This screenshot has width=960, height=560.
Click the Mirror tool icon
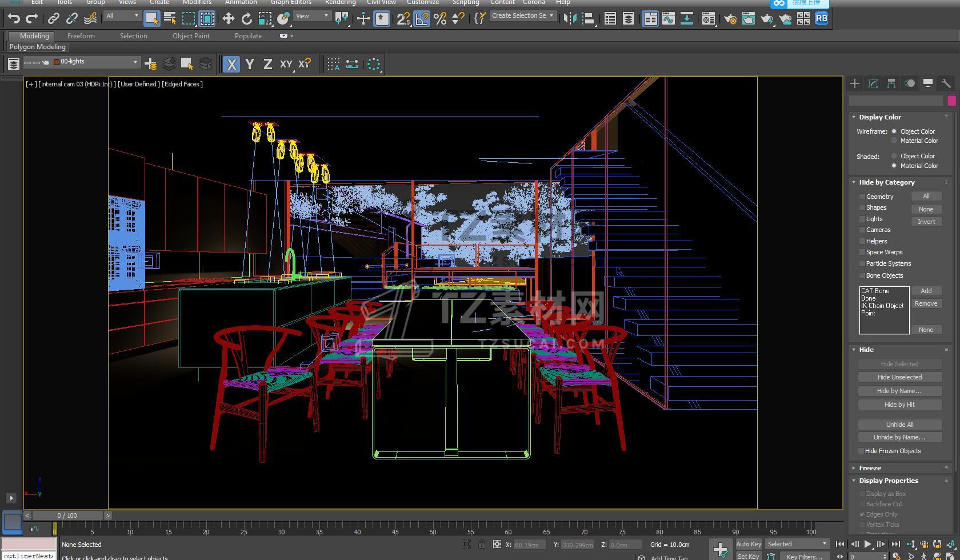(x=570, y=19)
